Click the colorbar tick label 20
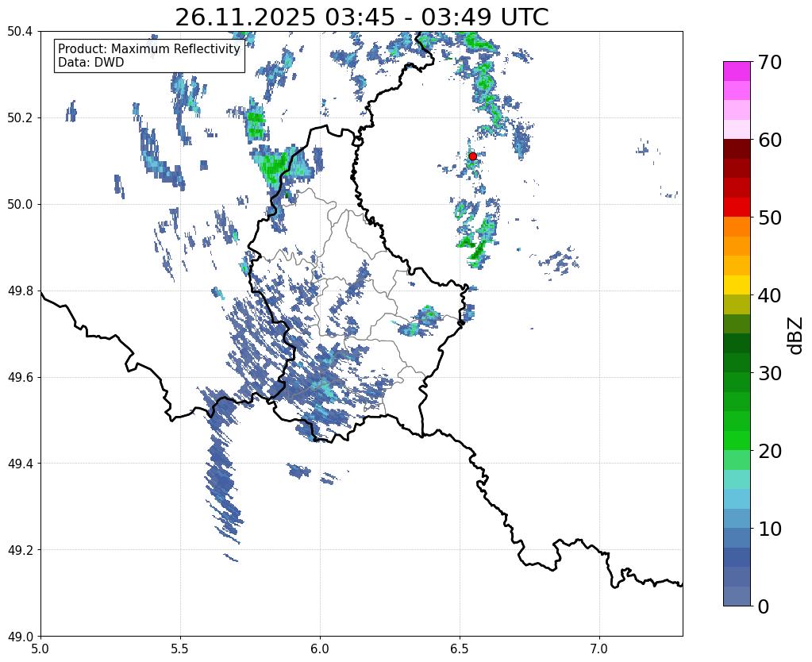812x662 pixels. (x=770, y=451)
